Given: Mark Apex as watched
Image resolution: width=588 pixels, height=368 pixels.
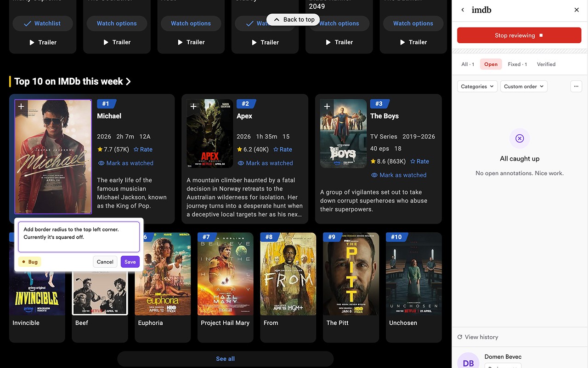Looking at the screenshot, I should coord(266,163).
